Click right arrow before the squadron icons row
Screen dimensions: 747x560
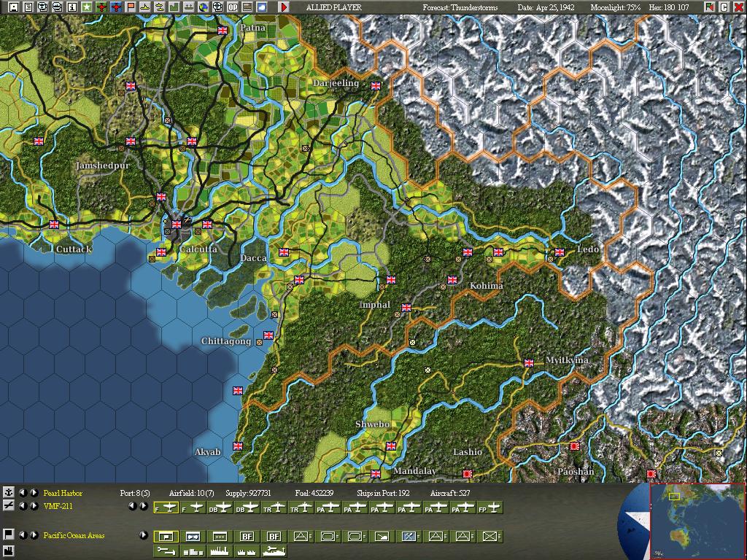pyautogui.click(x=144, y=506)
